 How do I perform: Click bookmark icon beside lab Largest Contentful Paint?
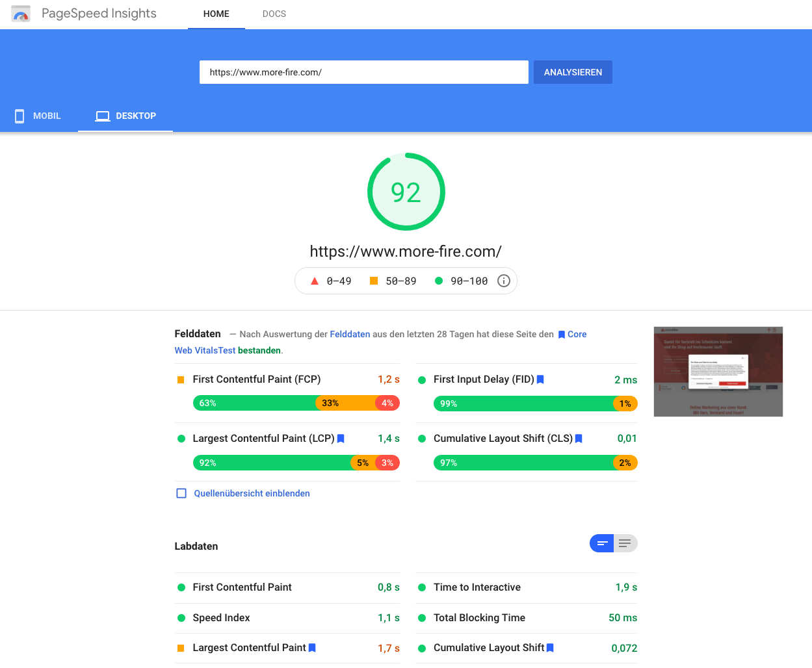[312, 648]
